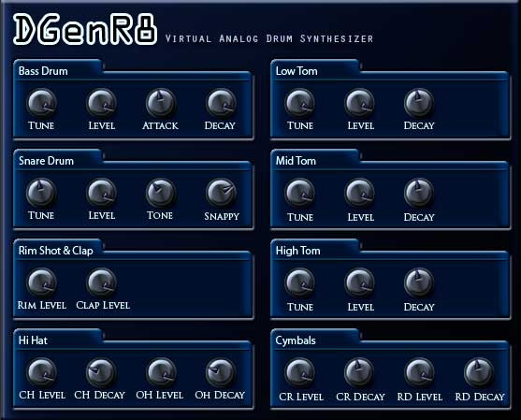This screenshot has height=420, width=521.
Task: Select the Snare Drum Tune knob
Action: [41, 193]
